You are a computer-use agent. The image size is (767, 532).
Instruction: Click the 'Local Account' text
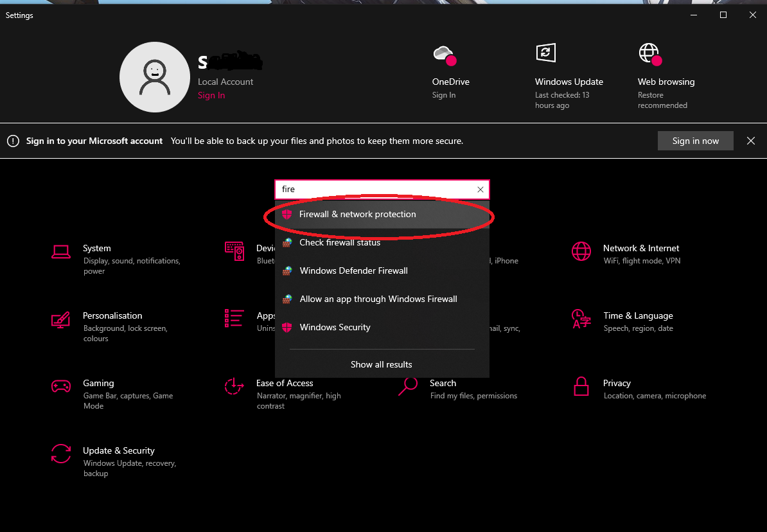click(x=225, y=82)
